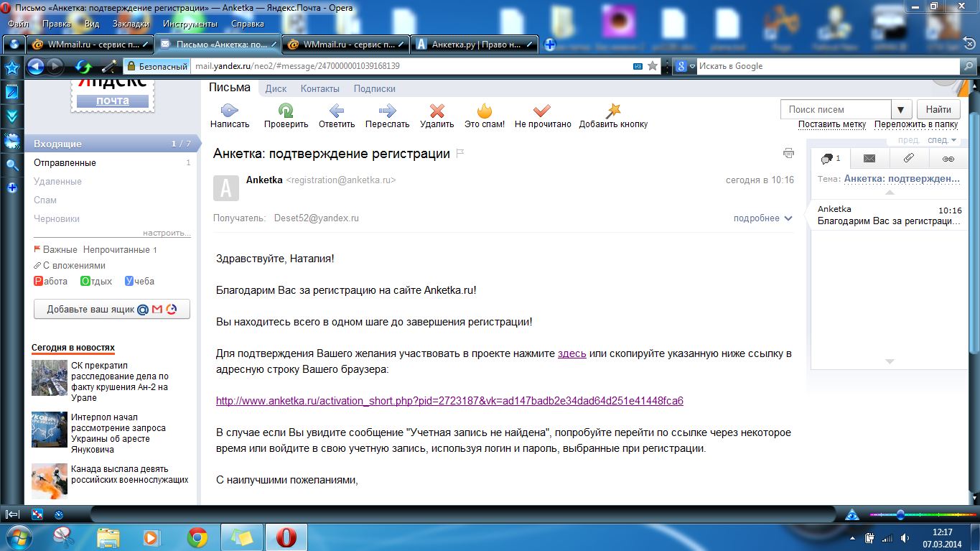This screenshot has width=980, height=551.
Task: Open Windows Explorer from the taskbar
Action: (x=108, y=537)
